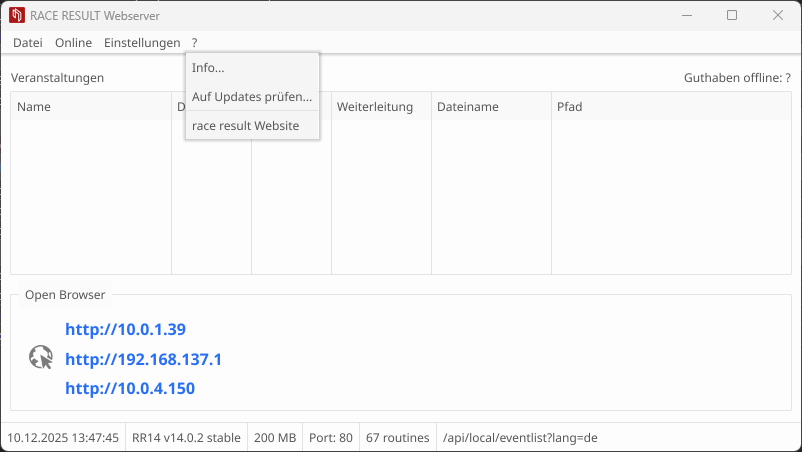Click the RACE RESULT app logo icon
The image size is (802, 452).
click(x=17, y=16)
